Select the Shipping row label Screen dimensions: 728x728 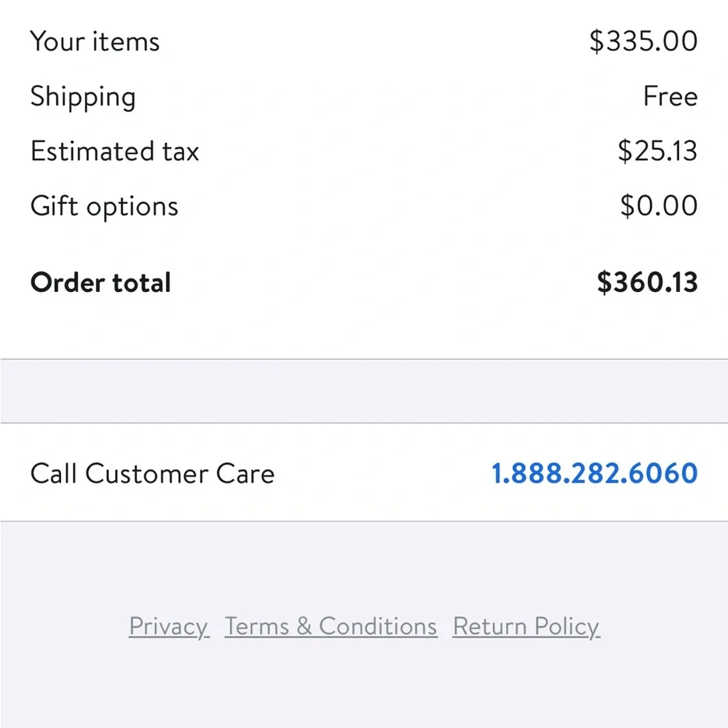click(x=83, y=97)
